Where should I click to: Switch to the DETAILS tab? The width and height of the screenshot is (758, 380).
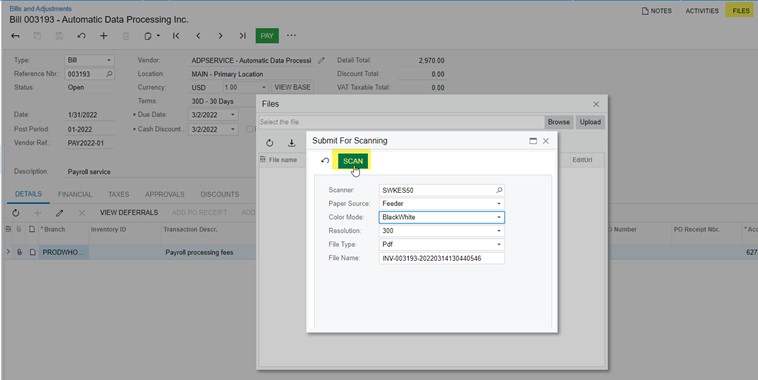click(28, 194)
